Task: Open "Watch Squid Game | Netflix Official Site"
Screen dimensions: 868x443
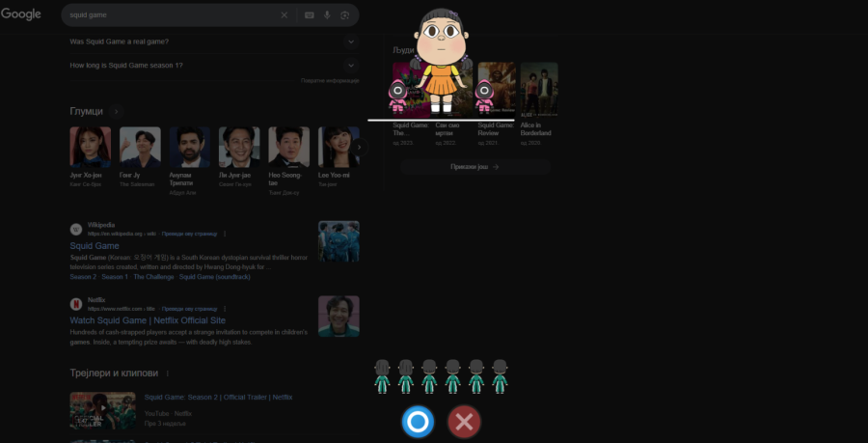Action: tap(148, 320)
